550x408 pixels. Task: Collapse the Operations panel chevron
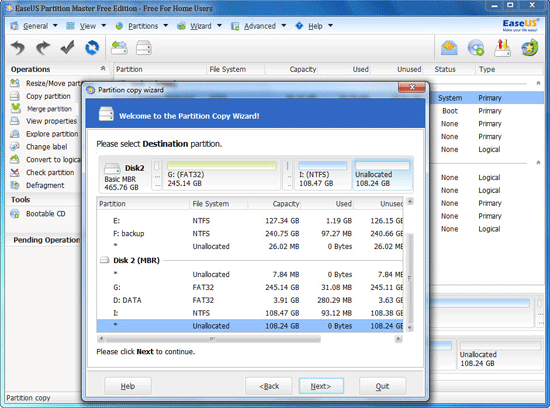click(x=103, y=68)
